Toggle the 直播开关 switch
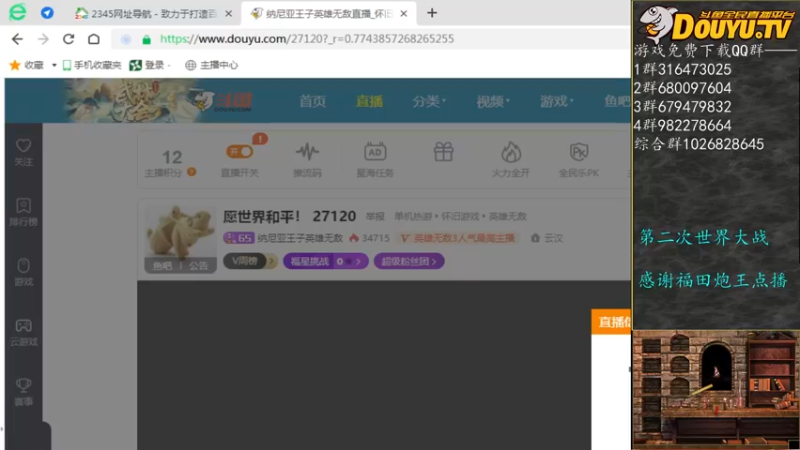 (x=239, y=152)
